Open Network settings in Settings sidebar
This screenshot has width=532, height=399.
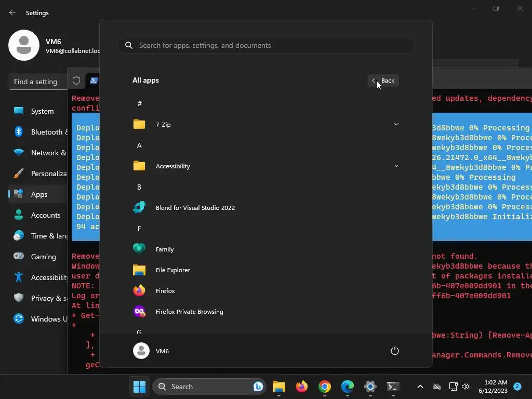[38, 153]
